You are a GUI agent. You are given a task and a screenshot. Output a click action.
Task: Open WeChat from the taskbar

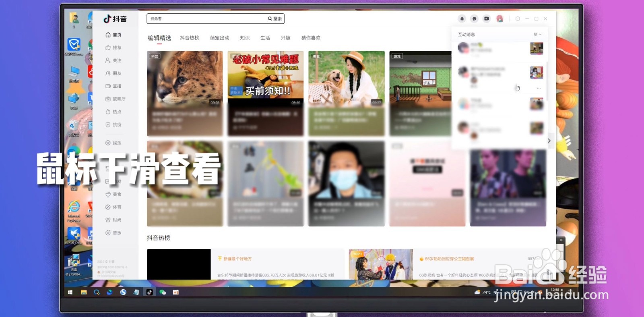pos(163,292)
